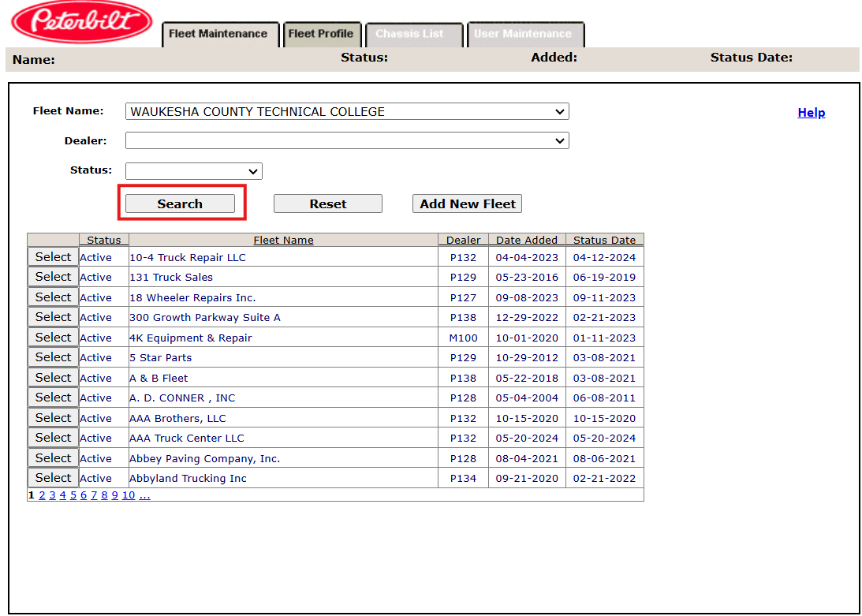Go to results page 7
Screen dimensions: 862x616
(x=94, y=495)
